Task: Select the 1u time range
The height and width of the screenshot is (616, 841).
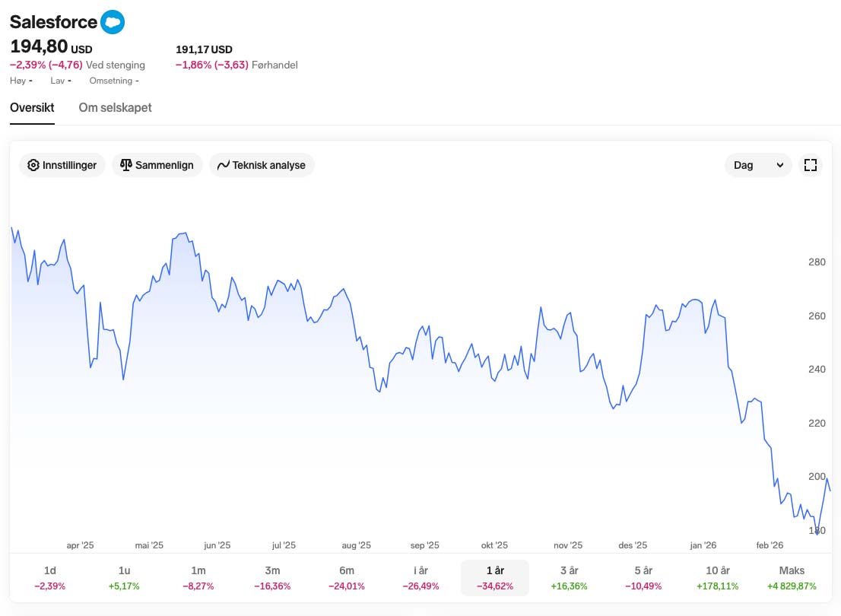Action: (x=125, y=578)
